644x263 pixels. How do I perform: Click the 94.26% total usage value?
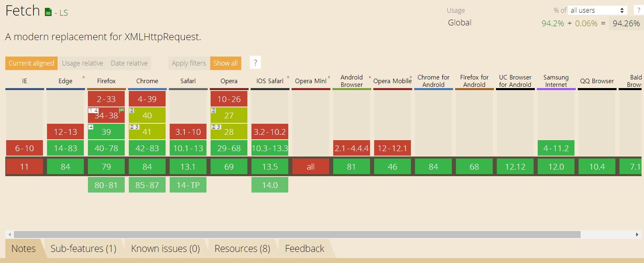[x=626, y=23]
